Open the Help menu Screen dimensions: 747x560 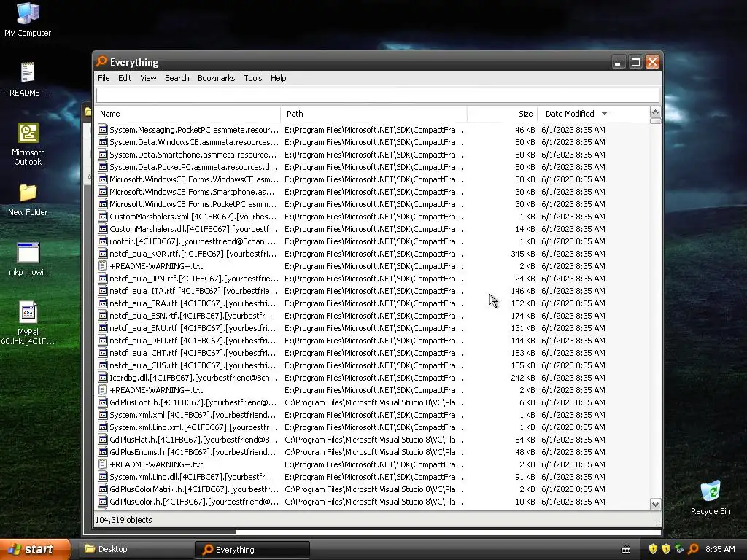278,78
